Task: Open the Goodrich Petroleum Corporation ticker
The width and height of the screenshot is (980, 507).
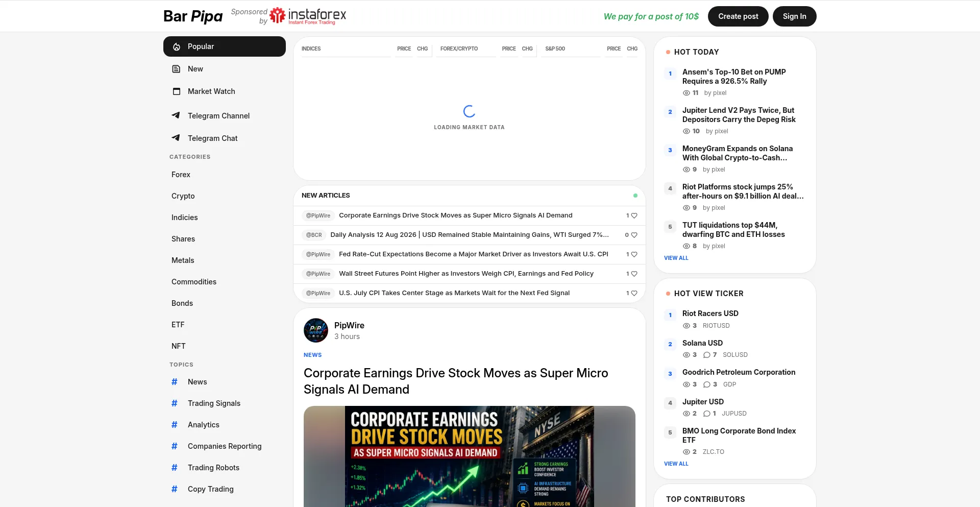Action: (739, 372)
